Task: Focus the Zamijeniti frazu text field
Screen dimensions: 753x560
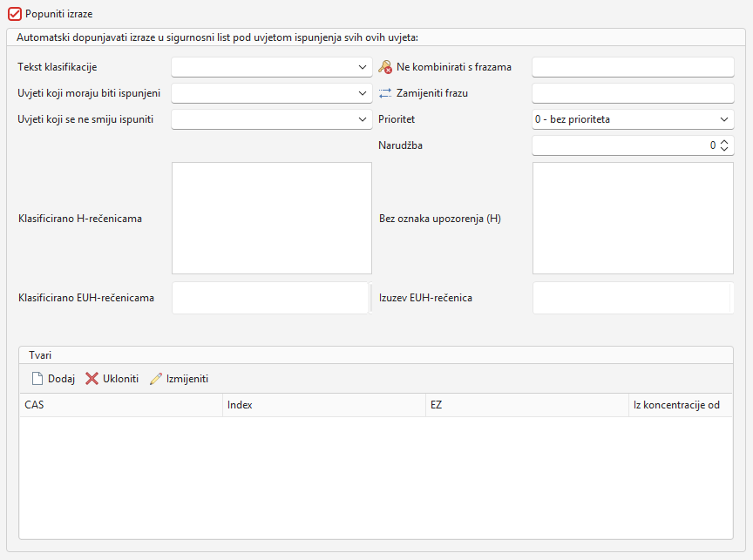Action: click(633, 93)
